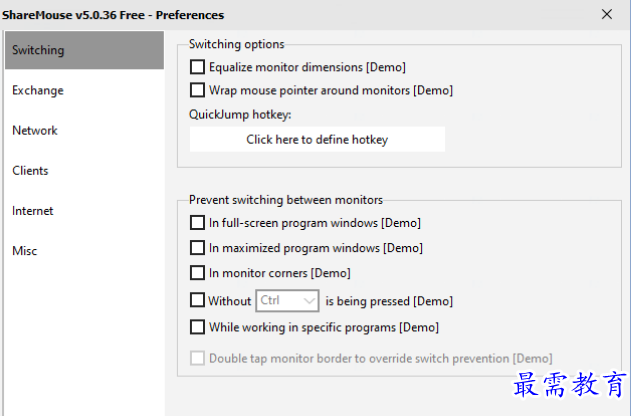This screenshot has width=635, height=416.
Task: Open the Switching preferences tab
Action: pos(84,50)
